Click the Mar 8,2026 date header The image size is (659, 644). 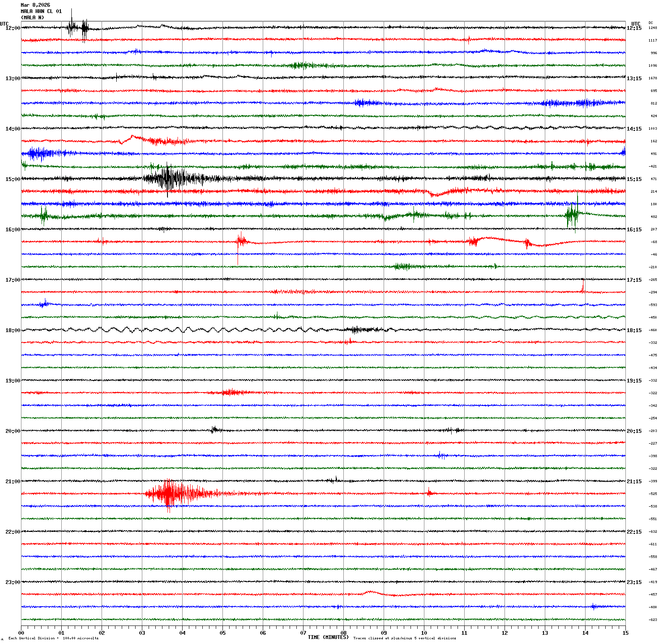coord(35,5)
